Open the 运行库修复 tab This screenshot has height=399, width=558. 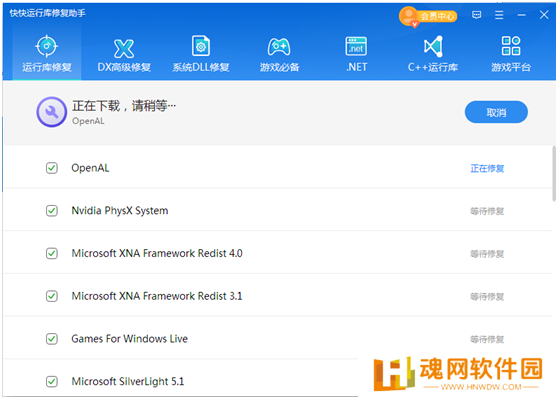pyautogui.click(x=47, y=53)
